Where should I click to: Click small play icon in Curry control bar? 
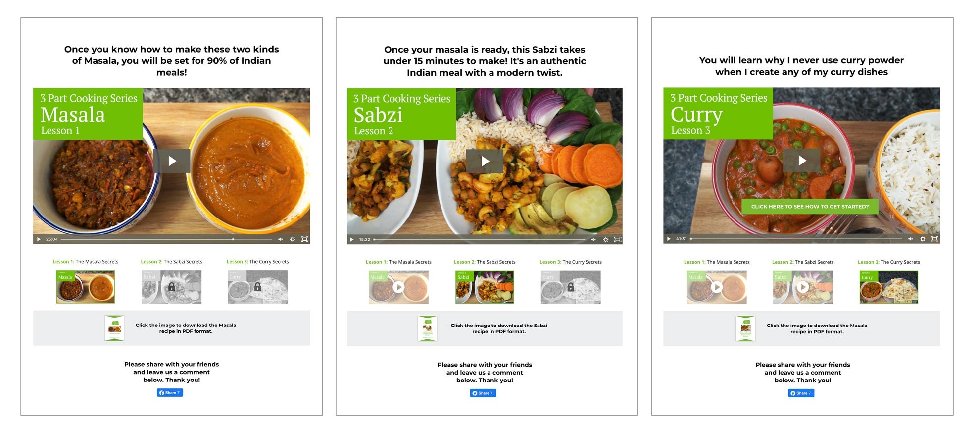pyautogui.click(x=669, y=239)
